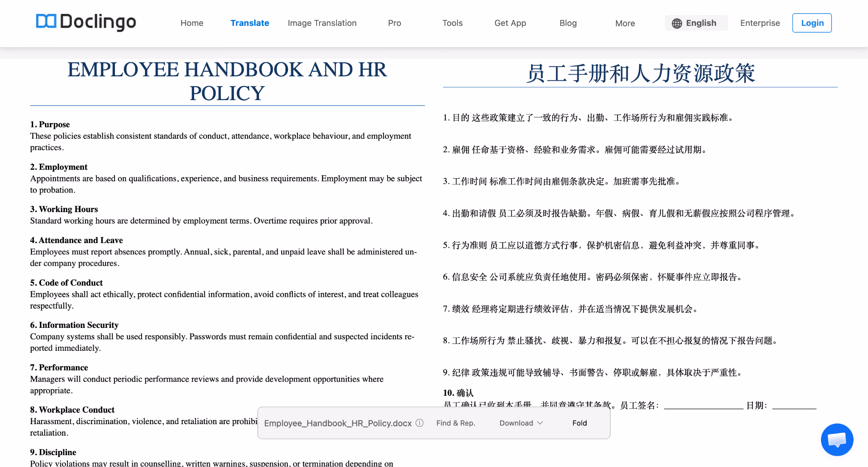Image resolution: width=868 pixels, height=467 pixels.
Task: Click Chinese line '8. 工作场所行为' translation
Action: tap(611, 341)
